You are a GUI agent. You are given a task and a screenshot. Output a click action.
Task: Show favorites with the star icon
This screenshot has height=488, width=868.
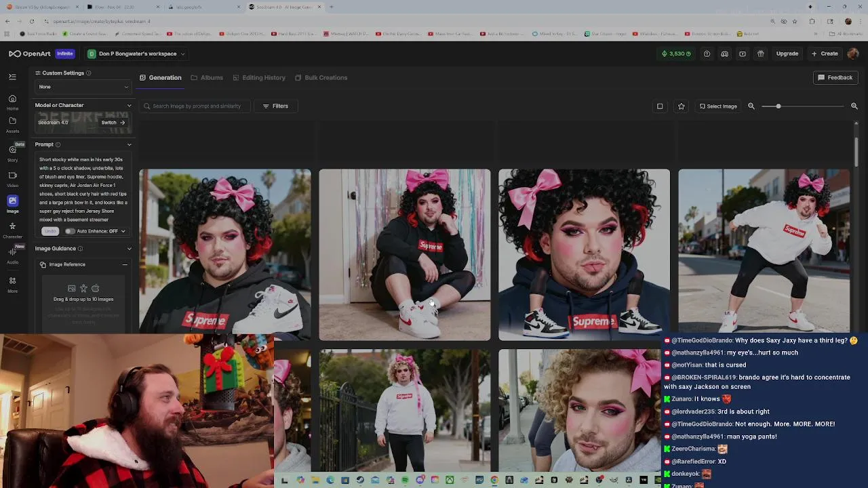click(681, 106)
